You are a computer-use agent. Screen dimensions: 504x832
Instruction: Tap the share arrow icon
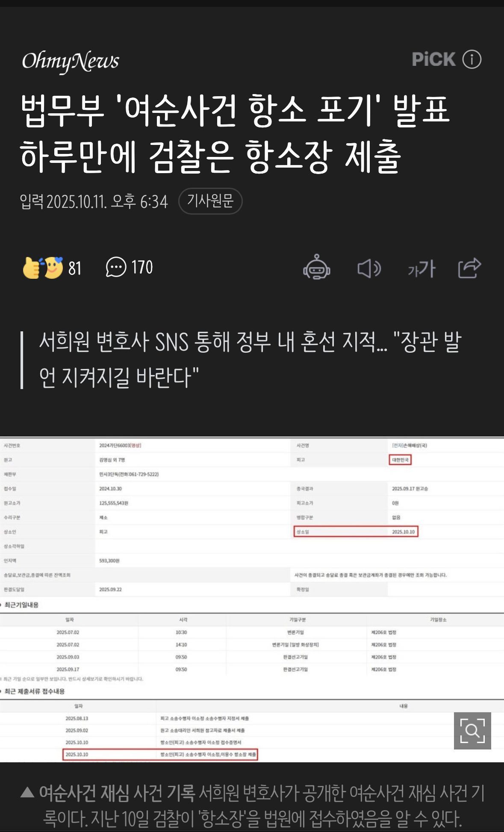pos(469,268)
